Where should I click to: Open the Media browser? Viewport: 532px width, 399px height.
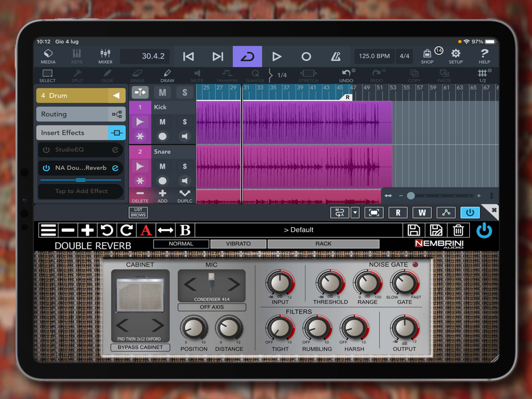click(x=48, y=56)
